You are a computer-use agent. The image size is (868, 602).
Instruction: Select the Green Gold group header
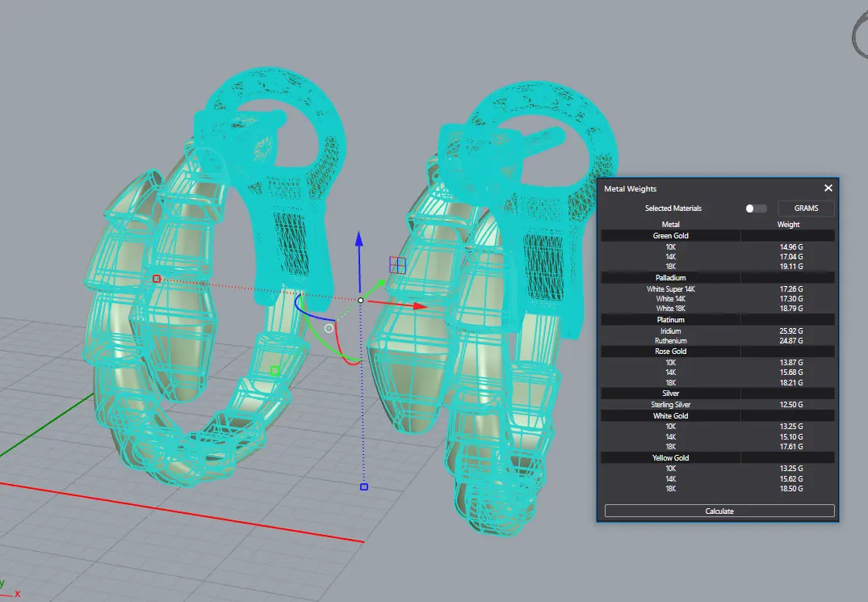coord(670,236)
